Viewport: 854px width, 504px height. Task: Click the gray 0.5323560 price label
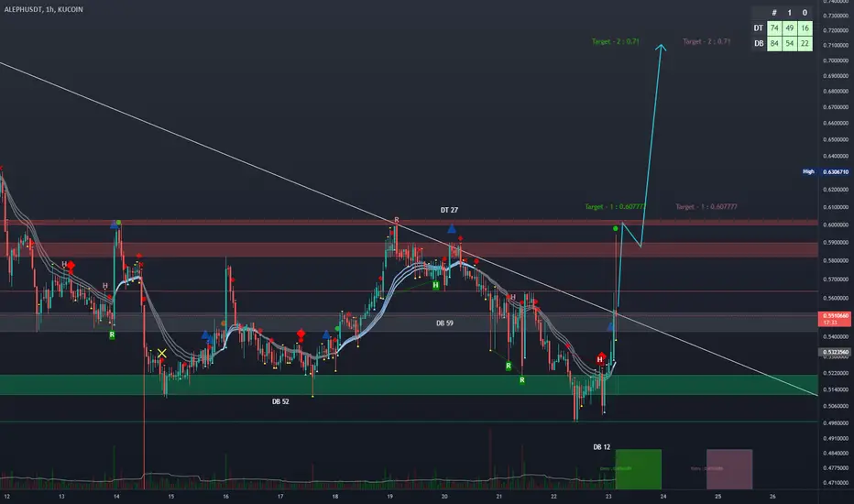click(x=836, y=352)
